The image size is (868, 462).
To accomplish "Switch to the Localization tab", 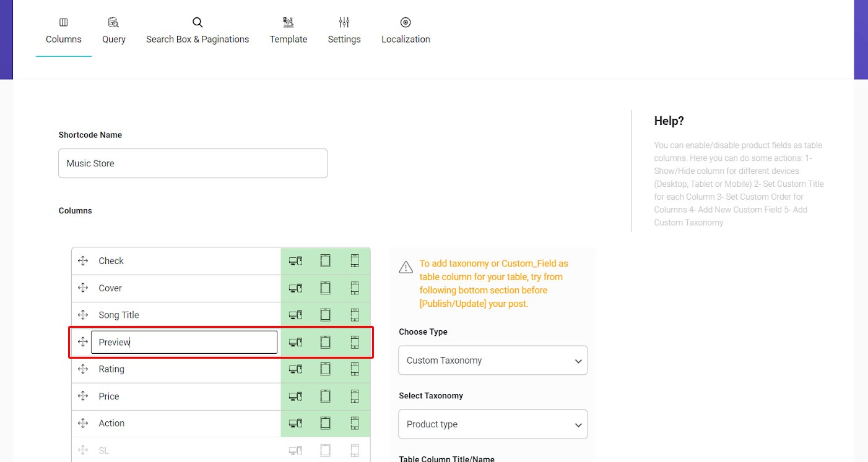I will coord(406,31).
